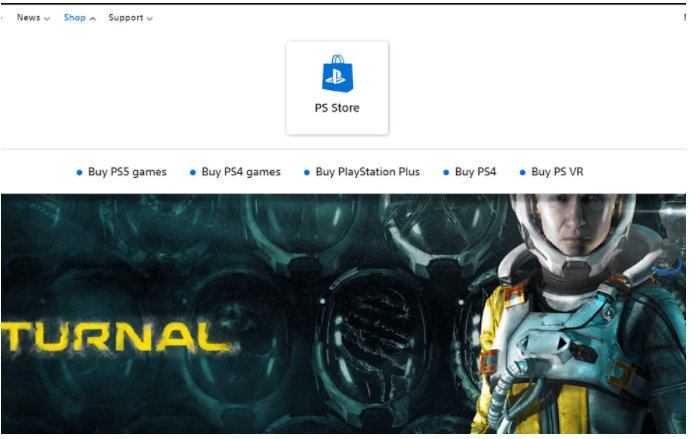The image size is (697, 439).
Task: Go to the Buy PS VR link
Action: pyautogui.click(x=557, y=172)
